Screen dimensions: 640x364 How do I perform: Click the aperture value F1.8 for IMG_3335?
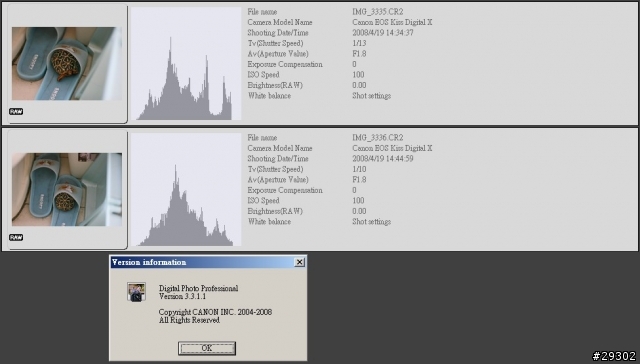(x=359, y=54)
